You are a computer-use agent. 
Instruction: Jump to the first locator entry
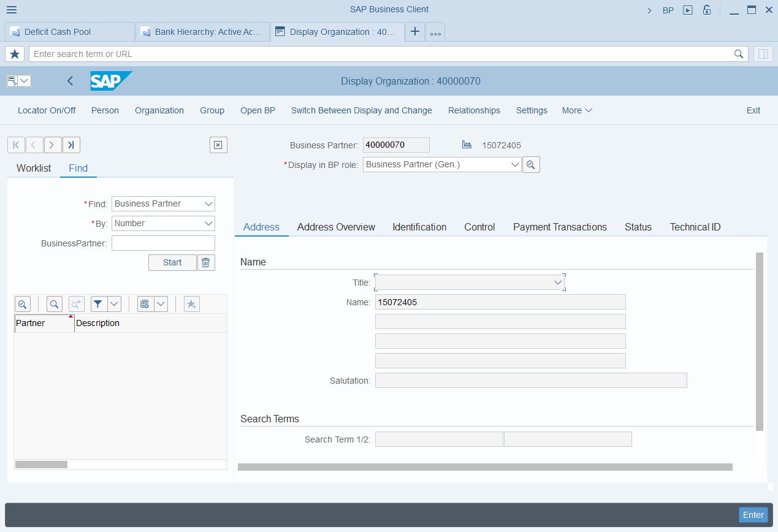[16, 145]
